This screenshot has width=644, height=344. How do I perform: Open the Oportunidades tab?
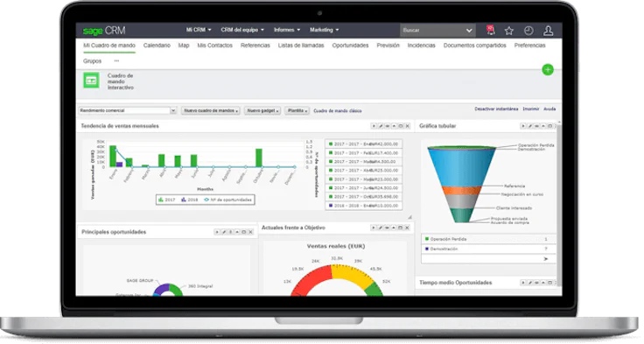[350, 46]
